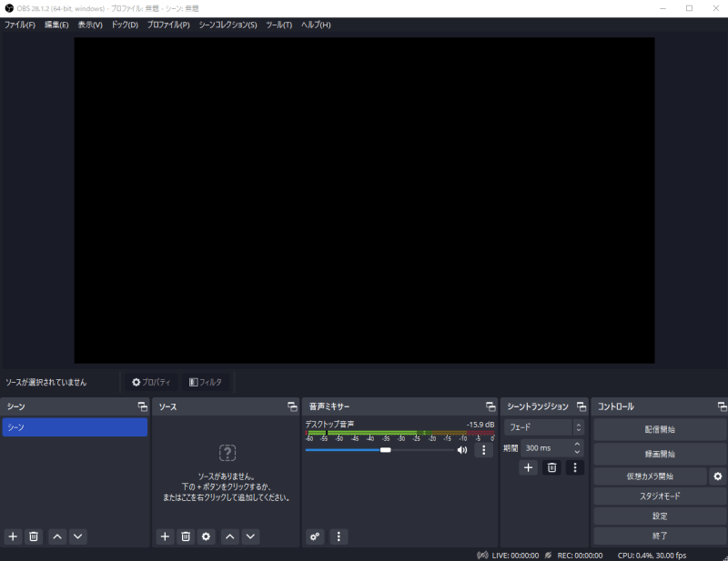Move source up arrow in Sources dock
The height and width of the screenshot is (561, 728).
[230, 536]
